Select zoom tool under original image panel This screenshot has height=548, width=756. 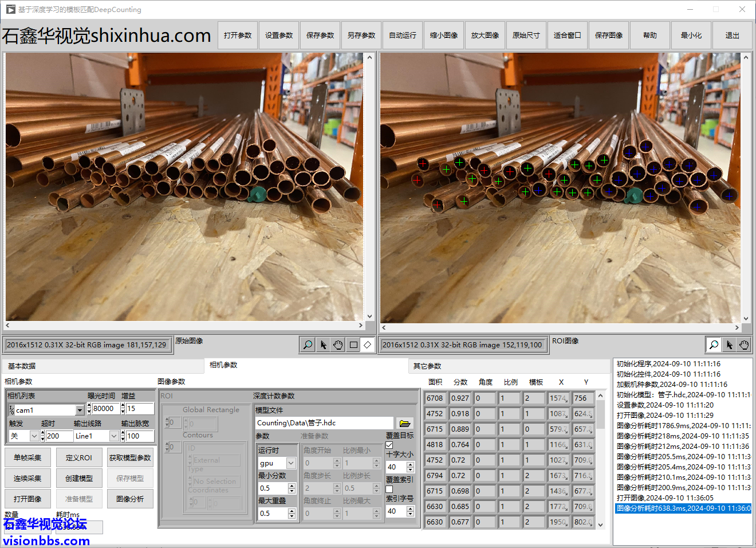tap(308, 345)
